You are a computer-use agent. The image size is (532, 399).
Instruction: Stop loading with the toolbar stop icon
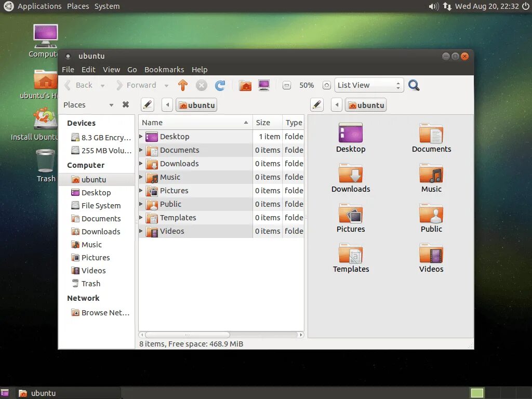[x=201, y=85]
